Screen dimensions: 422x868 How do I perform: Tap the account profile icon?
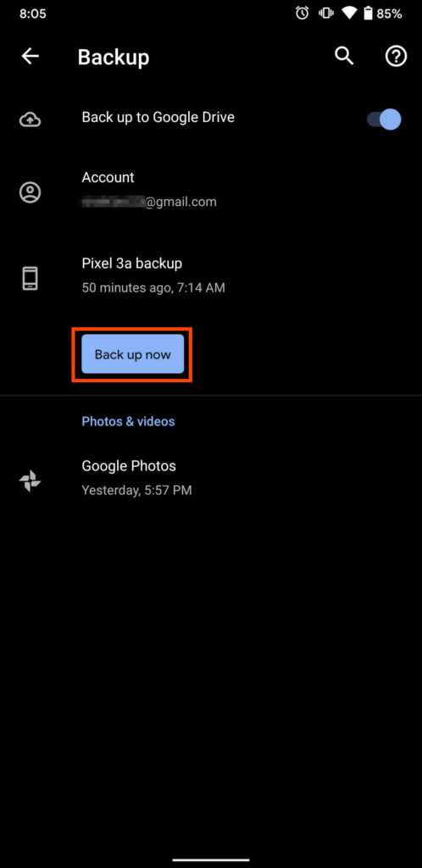(x=30, y=192)
